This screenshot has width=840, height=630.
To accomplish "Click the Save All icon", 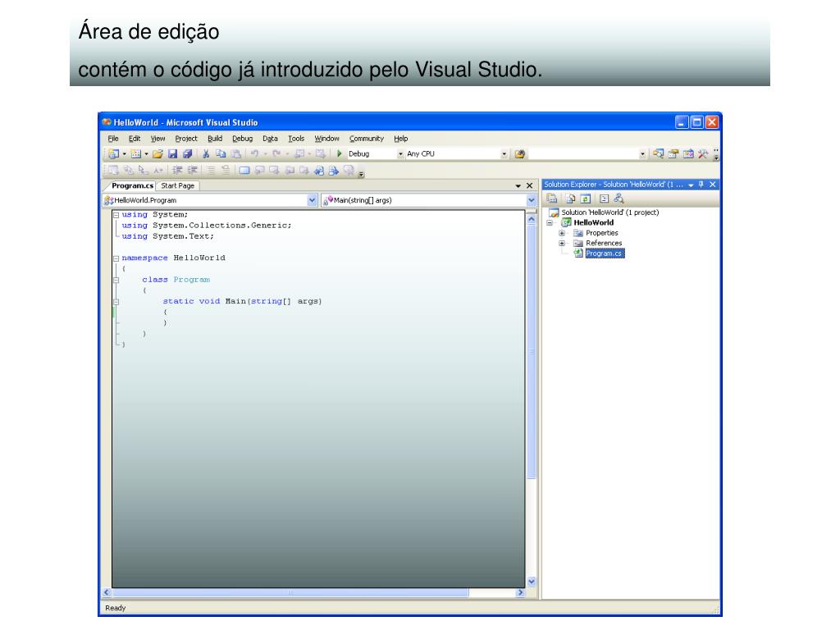I will 188,154.
